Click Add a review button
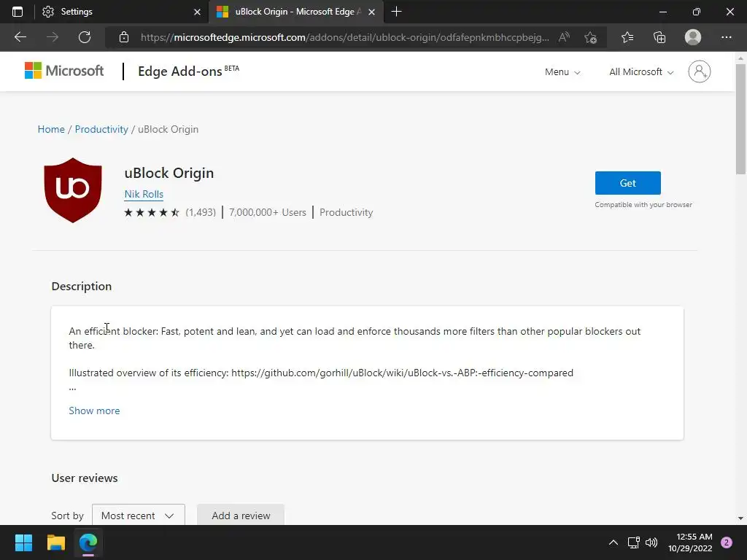747x560 pixels. click(x=241, y=516)
